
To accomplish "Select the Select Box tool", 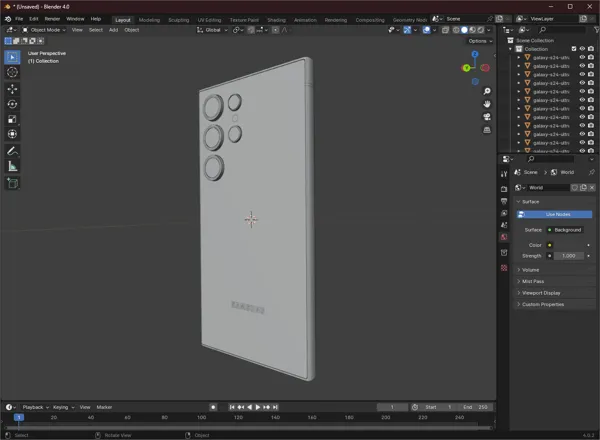I will pyautogui.click(x=12, y=57).
